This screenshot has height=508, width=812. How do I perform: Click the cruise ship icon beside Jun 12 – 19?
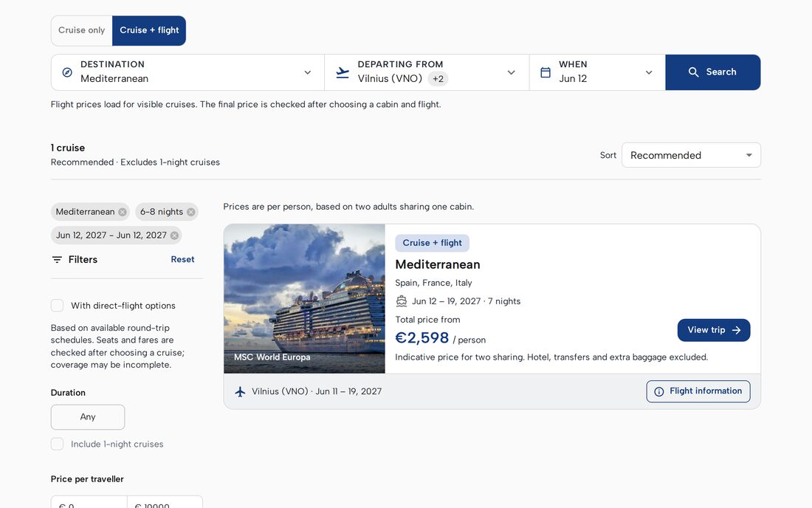pos(402,301)
